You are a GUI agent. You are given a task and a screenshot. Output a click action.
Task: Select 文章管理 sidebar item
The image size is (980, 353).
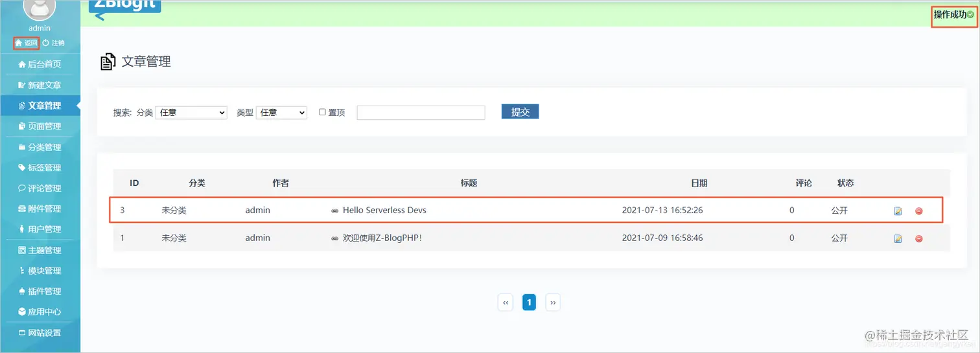pyautogui.click(x=40, y=106)
